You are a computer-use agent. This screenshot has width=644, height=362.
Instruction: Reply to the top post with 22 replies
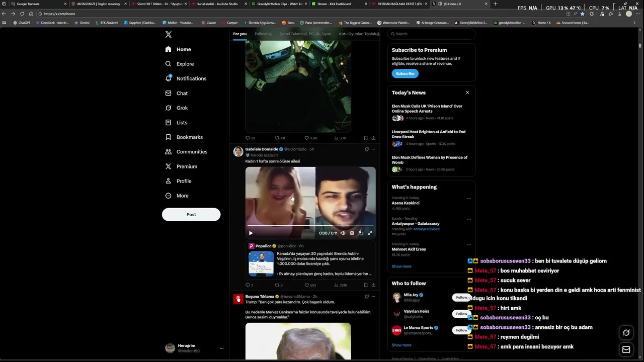(x=248, y=138)
